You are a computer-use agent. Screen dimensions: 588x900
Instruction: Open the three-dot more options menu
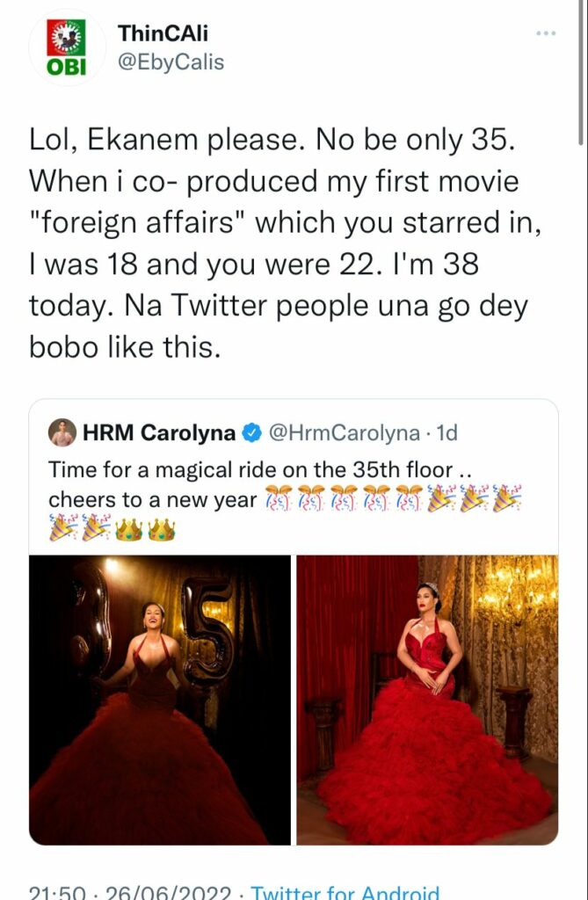(546, 34)
